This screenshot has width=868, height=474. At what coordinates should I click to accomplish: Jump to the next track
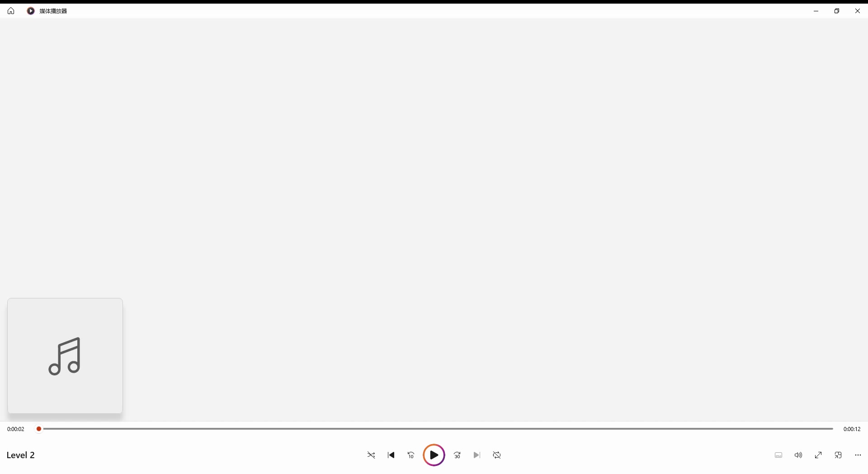coord(477,455)
